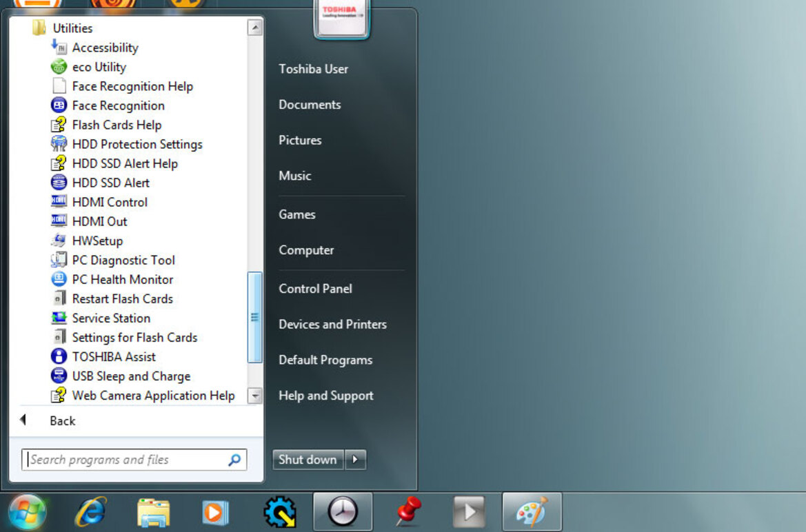Click the Shut down button
Image resolution: width=806 pixels, height=532 pixels.
pyautogui.click(x=308, y=460)
